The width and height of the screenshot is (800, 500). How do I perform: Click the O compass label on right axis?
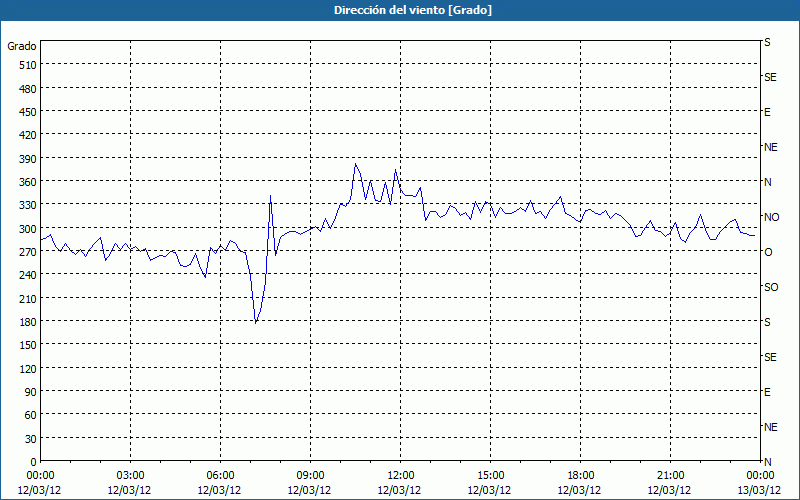point(768,252)
